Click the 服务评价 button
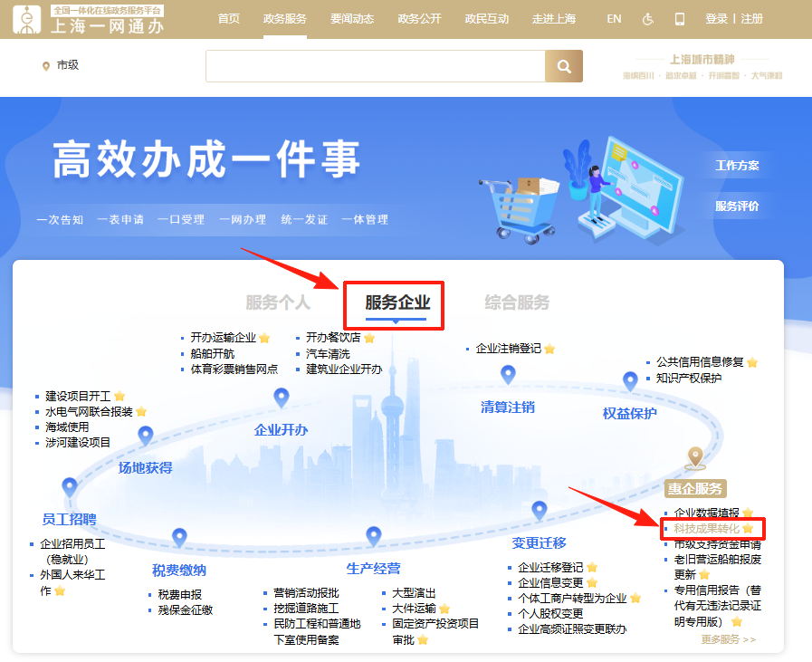This screenshot has width=812, height=662. point(738,206)
